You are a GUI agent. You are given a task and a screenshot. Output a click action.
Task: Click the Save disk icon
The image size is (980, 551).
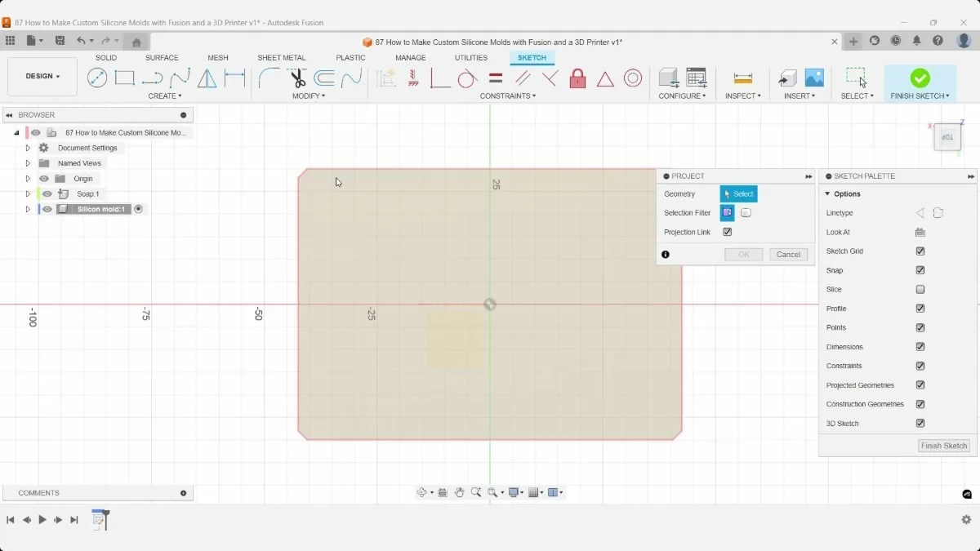click(x=60, y=41)
